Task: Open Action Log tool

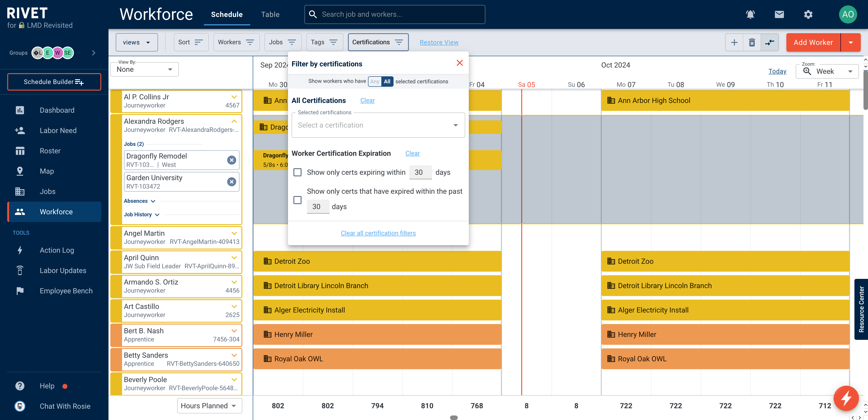Action: (x=54, y=250)
